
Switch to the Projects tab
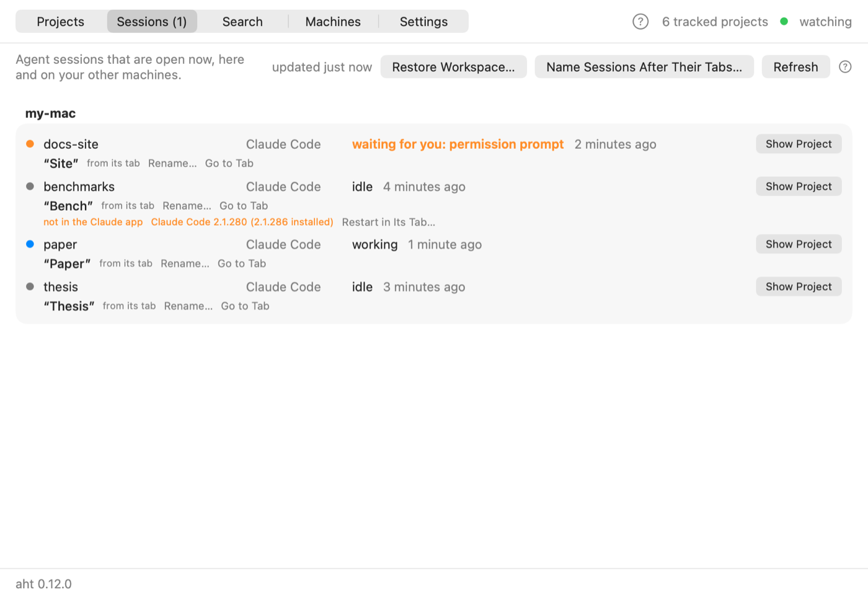click(60, 22)
